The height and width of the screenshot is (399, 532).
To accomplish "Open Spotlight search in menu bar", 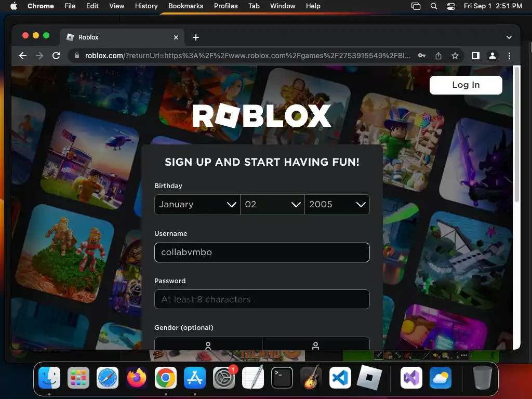I will pyautogui.click(x=434, y=6).
